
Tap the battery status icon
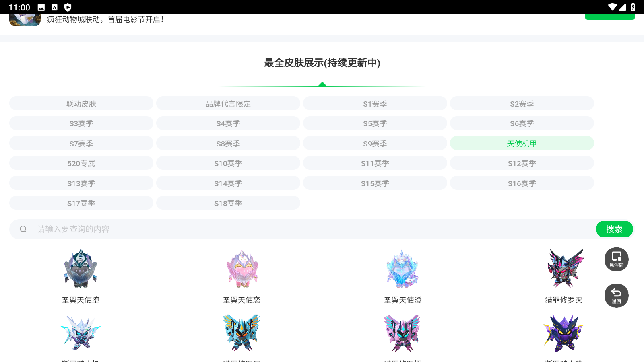click(633, 7)
